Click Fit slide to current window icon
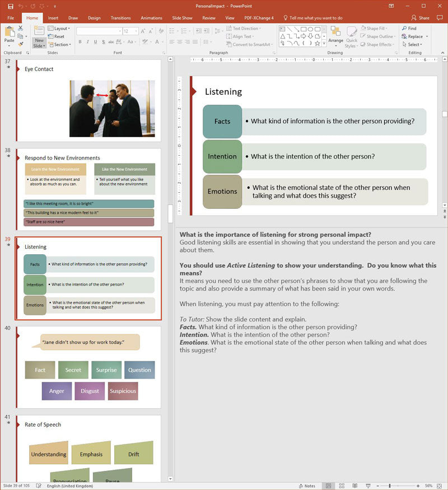448x490 pixels. click(439, 486)
